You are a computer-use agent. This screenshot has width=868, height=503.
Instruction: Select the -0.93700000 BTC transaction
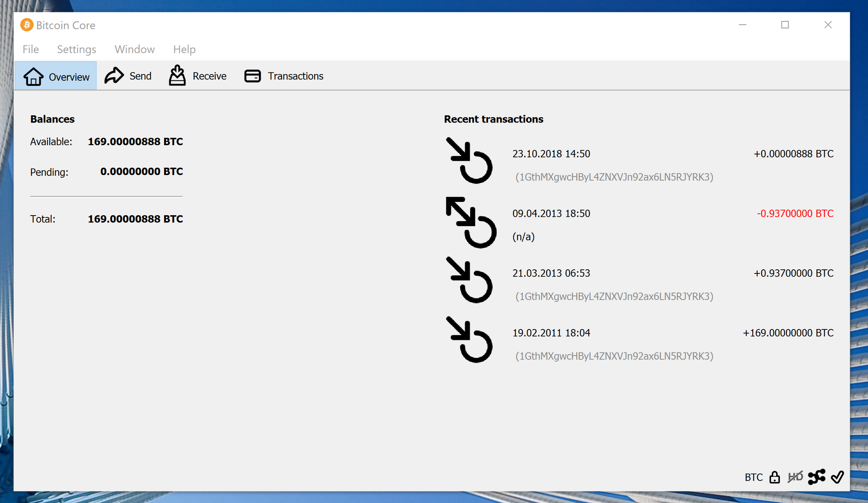795,214
